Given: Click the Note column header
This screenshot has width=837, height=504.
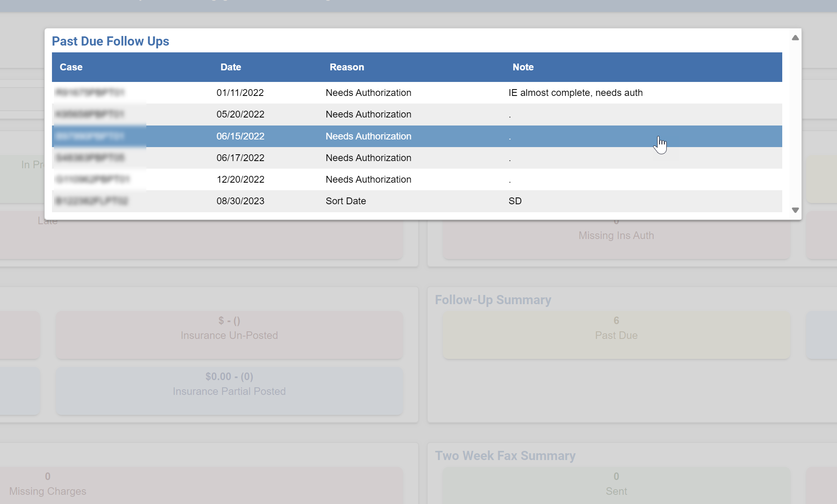Looking at the screenshot, I should click(523, 67).
